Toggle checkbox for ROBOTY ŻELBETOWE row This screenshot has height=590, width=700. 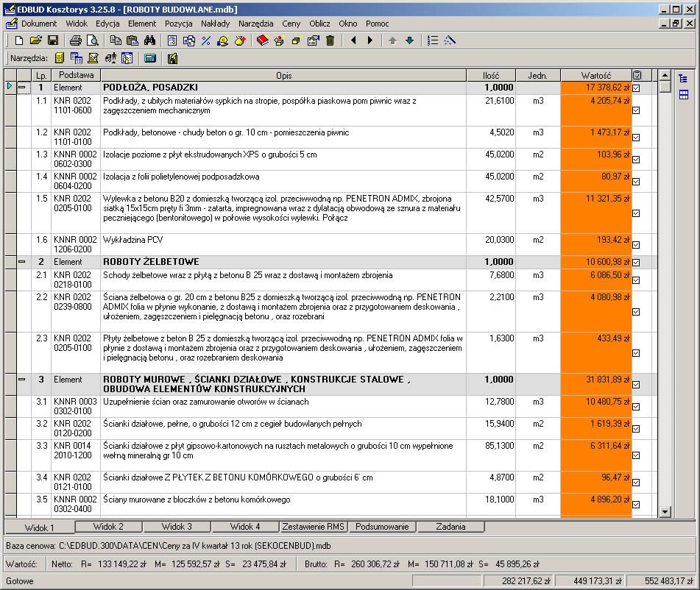[636, 263]
